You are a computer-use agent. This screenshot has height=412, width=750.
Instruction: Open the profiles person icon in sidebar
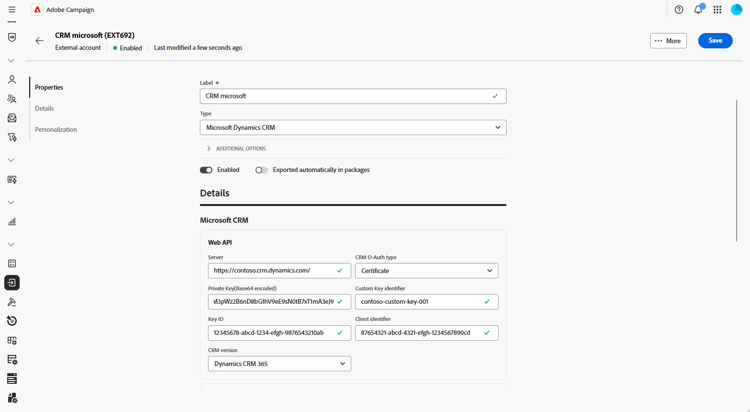pos(12,80)
